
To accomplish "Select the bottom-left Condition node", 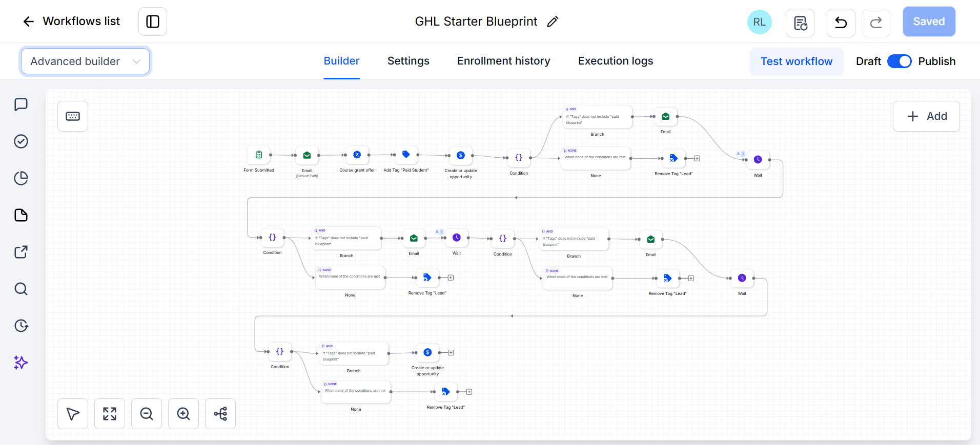I will coord(280,351).
